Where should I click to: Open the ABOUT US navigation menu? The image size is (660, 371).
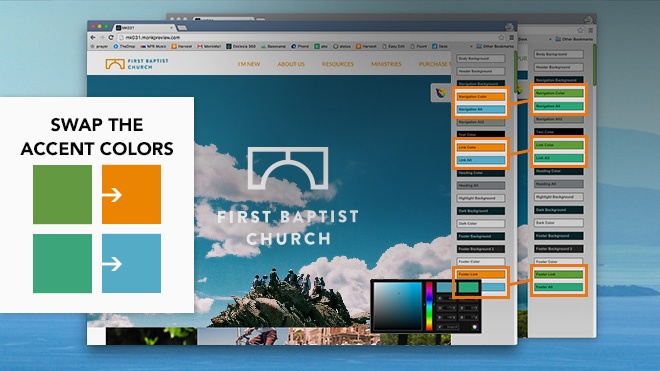click(291, 64)
